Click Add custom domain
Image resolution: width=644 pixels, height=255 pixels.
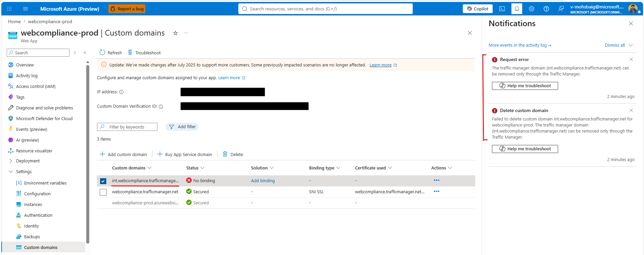[123, 154]
